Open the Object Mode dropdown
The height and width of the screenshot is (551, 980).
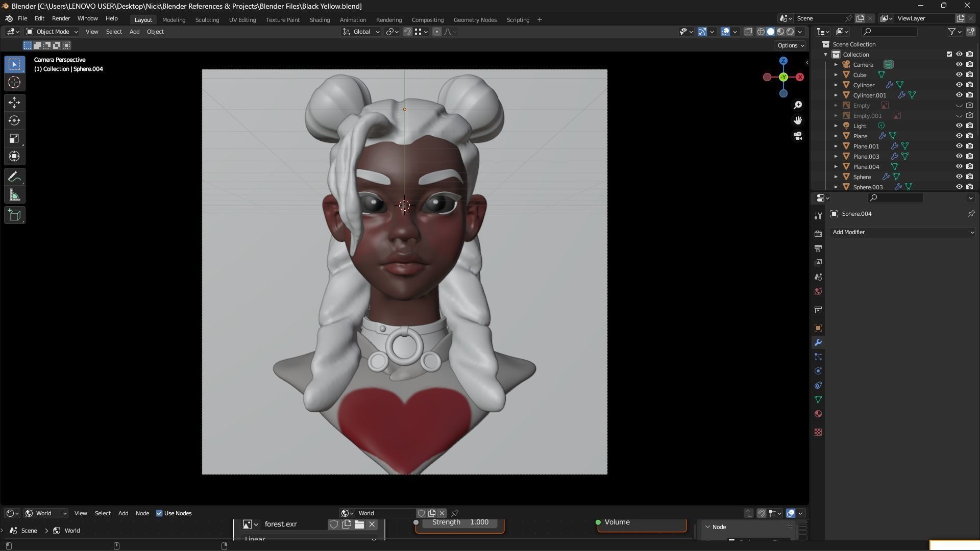(52, 32)
